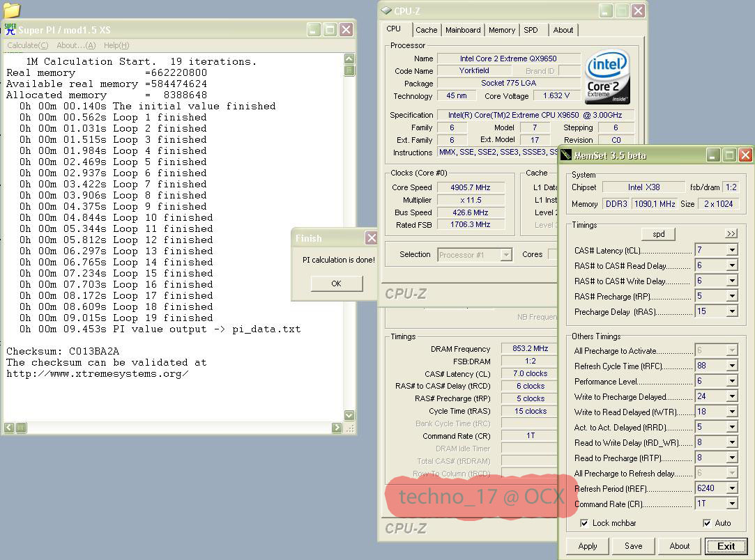The width and height of the screenshot is (755, 560).
Task: Click OK in the Finish dialog
Action: coord(336,283)
